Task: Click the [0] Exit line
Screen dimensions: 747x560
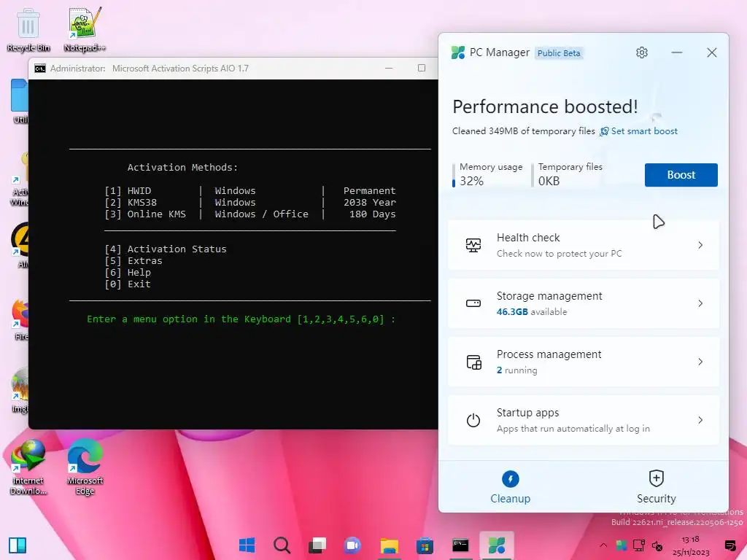Action: pyautogui.click(x=128, y=284)
